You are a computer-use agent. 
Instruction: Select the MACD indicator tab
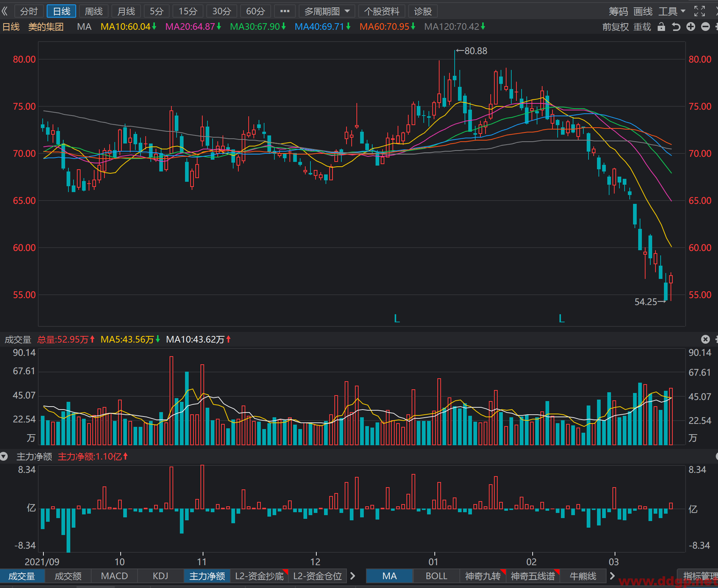pyautogui.click(x=114, y=576)
